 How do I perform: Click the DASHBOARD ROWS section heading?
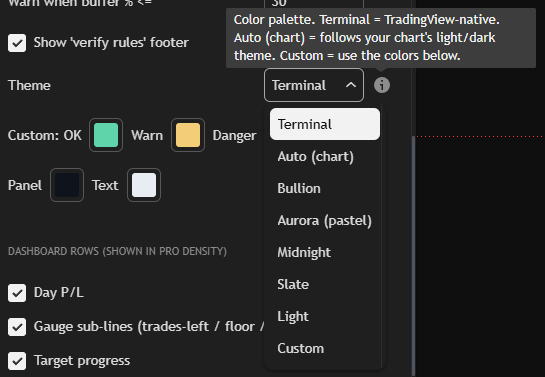tap(117, 251)
